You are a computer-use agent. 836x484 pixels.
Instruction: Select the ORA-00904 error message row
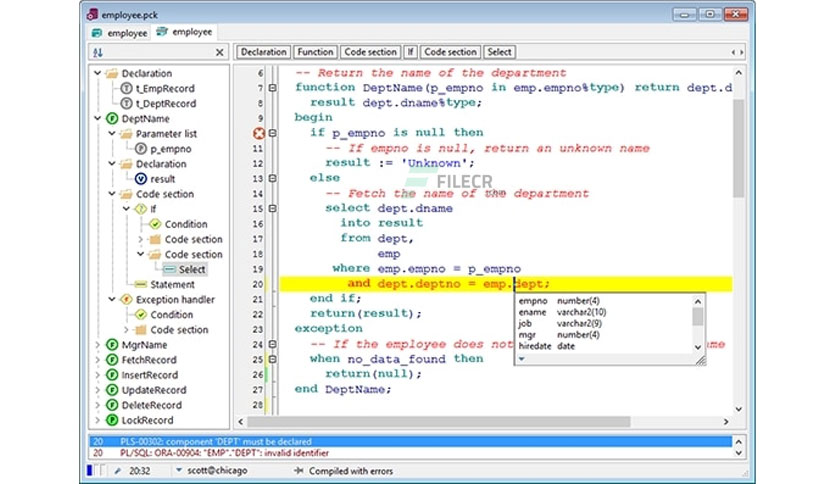pos(410,453)
